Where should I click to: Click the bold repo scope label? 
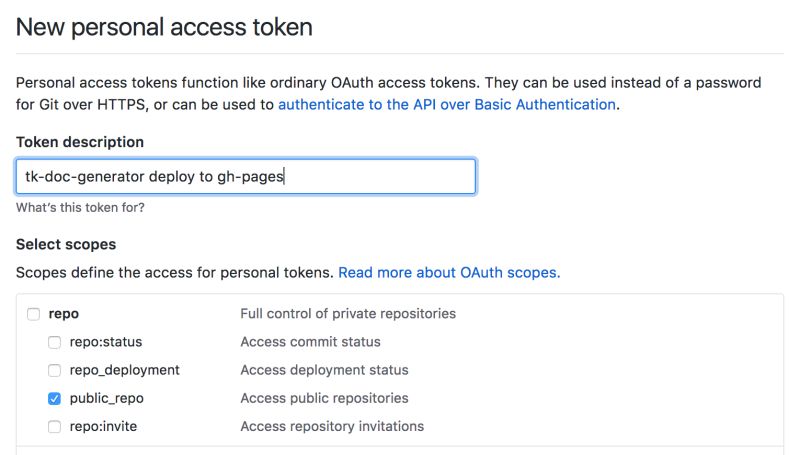(x=64, y=314)
